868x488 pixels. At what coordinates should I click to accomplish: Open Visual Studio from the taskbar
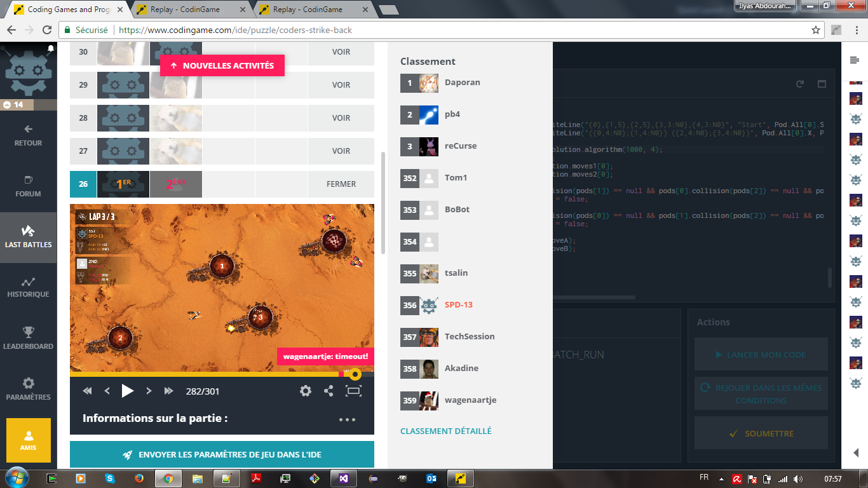(x=344, y=478)
